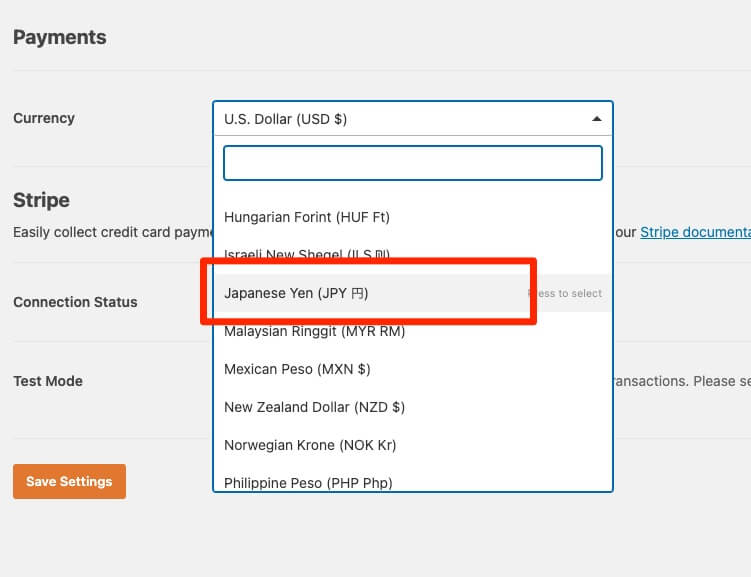Pick Philippine Peso (PHP Php) option
Image resolution: width=751 pixels, height=577 pixels.
click(x=413, y=482)
